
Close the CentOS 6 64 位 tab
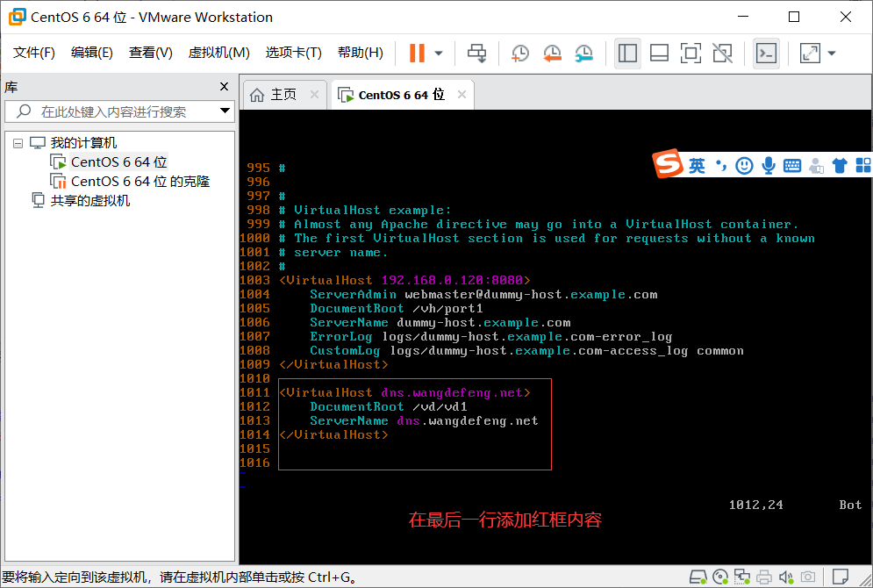tap(462, 94)
